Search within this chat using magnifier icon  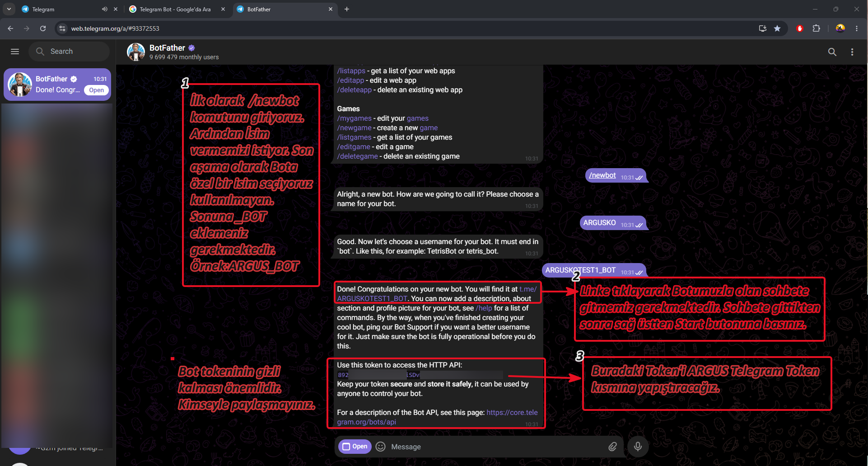tap(832, 52)
